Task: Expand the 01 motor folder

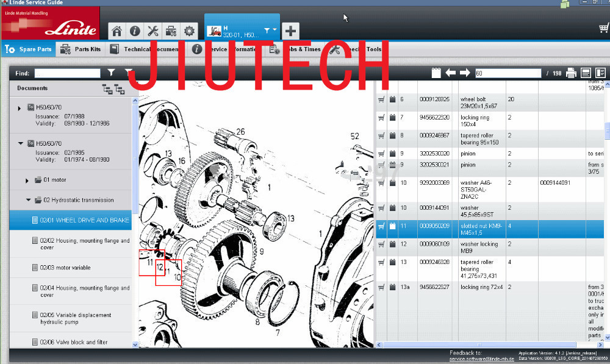Action: [x=27, y=180]
